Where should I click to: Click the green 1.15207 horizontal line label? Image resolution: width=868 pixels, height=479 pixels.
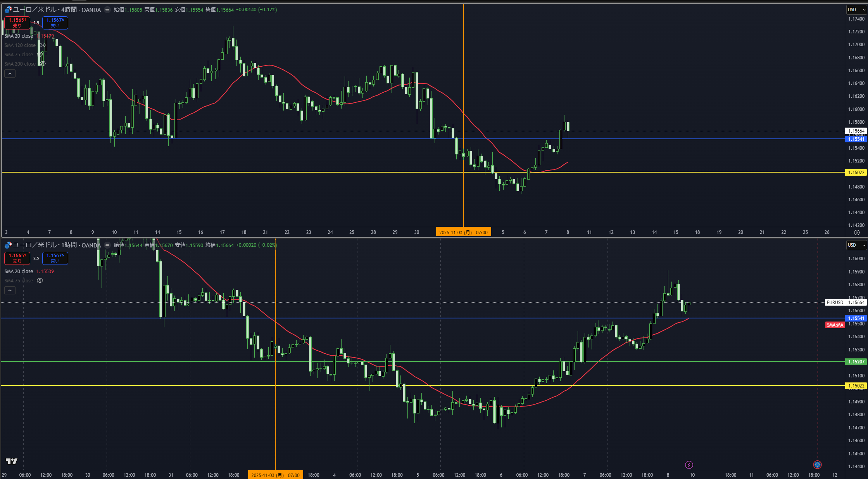[x=856, y=362]
